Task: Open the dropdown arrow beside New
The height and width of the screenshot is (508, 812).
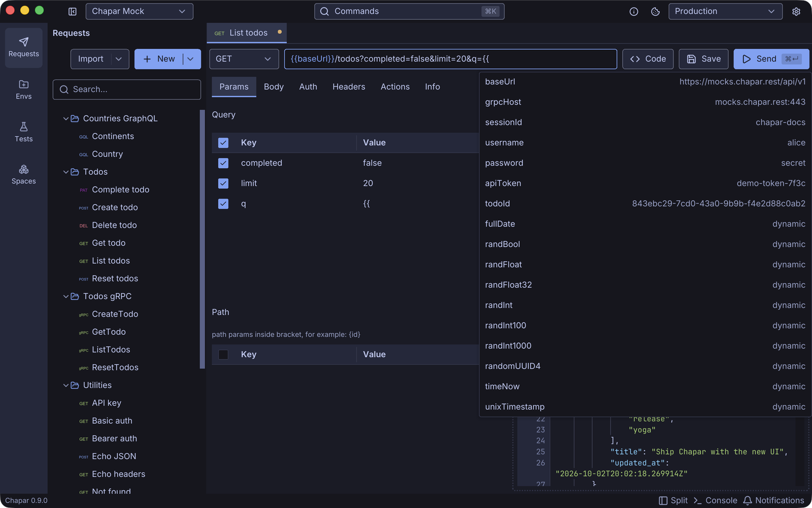Action: [x=191, y=59]
